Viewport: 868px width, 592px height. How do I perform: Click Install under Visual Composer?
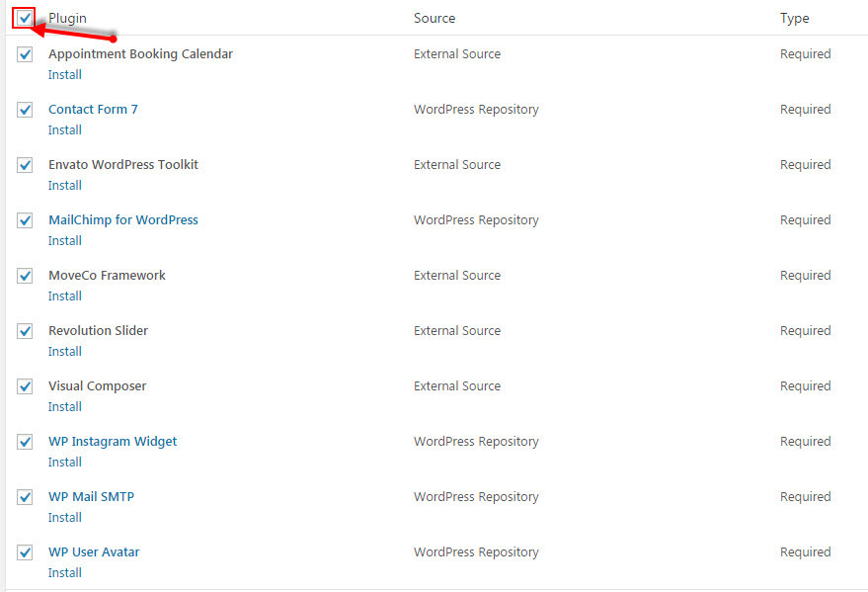pyautogui.click(x=65, y=407)
